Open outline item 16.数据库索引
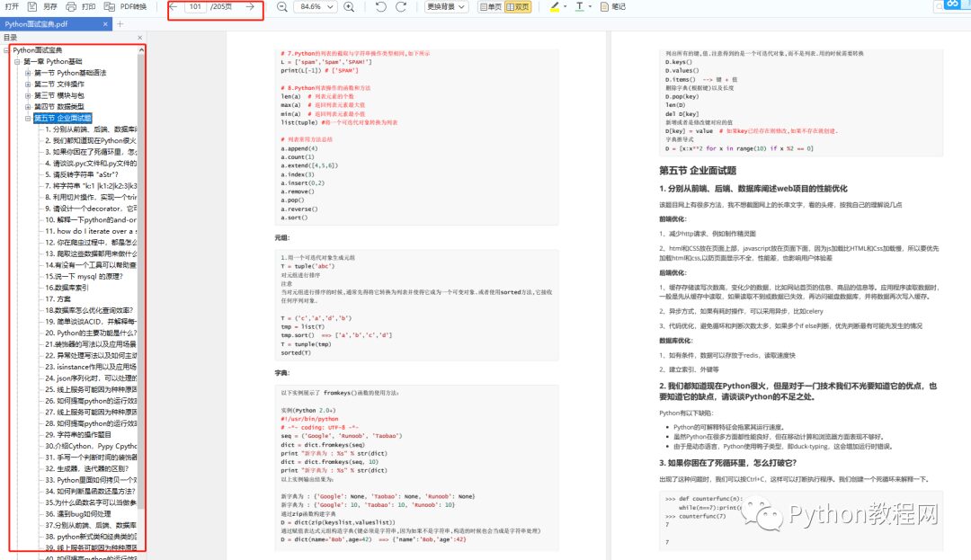Viewport: 971px width, 560px height. [67, 288]
